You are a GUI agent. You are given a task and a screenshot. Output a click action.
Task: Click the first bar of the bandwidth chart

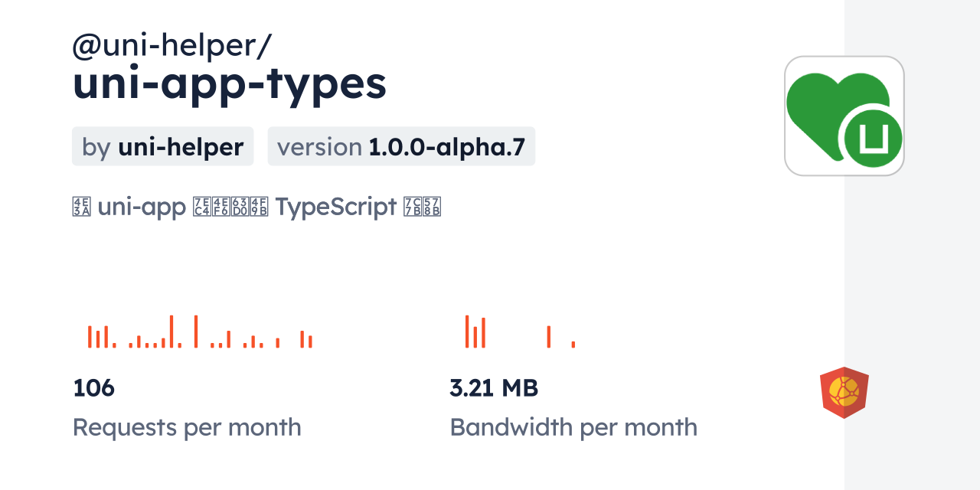pos(467,332)
